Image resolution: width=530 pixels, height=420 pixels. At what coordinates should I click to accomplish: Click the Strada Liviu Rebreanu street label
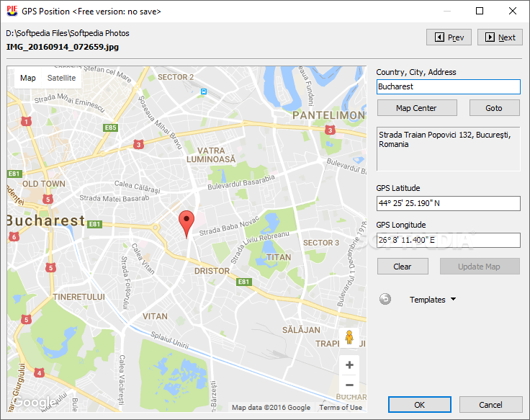coord(259,247)
